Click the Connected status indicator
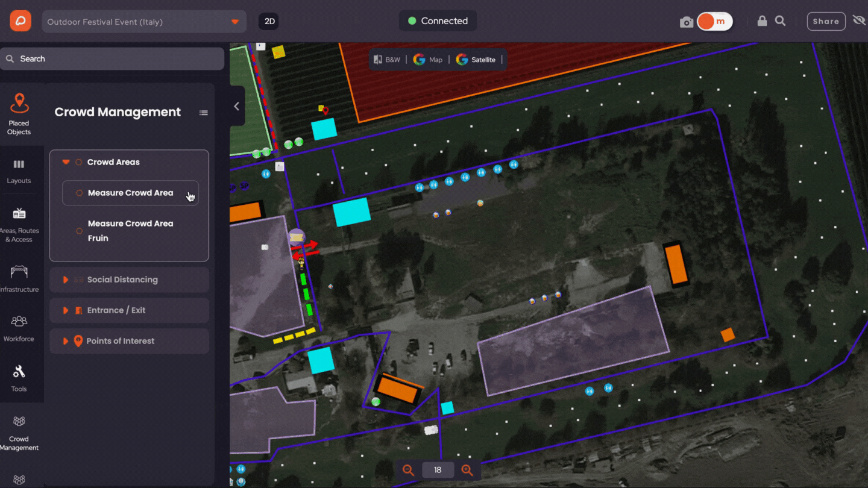The width and height of the screenshot is (868, 488). [x=438, y=21]
